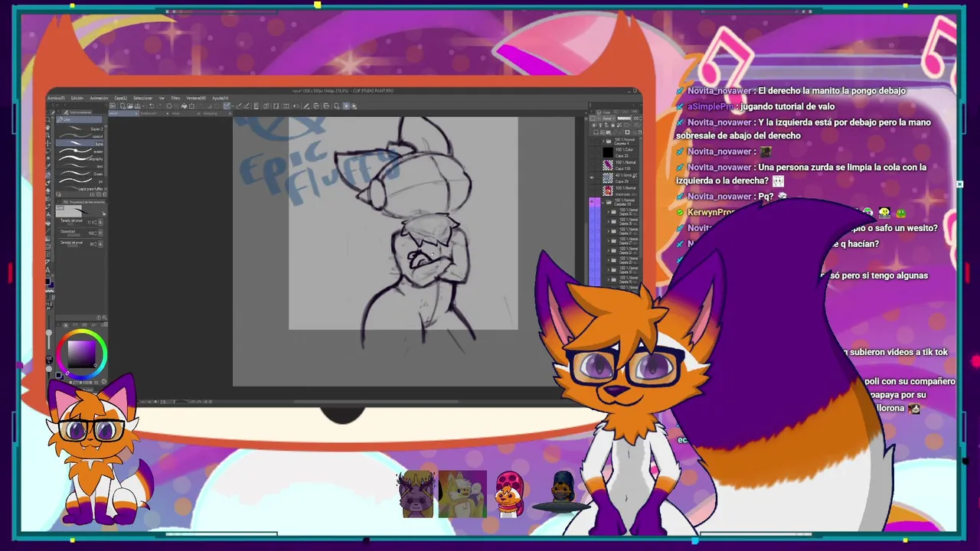Open the Filtro menu
The image size is (980, 551).
(x=175, y=98)
